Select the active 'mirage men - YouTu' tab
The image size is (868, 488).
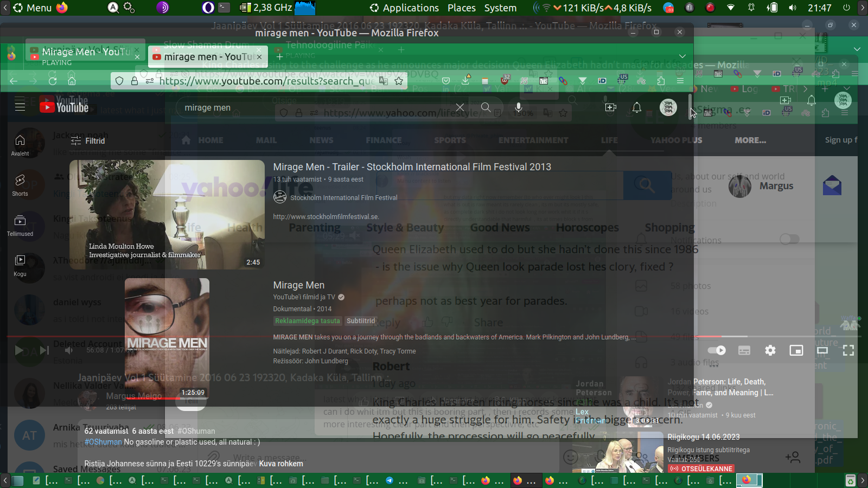(x=207, y=56)
